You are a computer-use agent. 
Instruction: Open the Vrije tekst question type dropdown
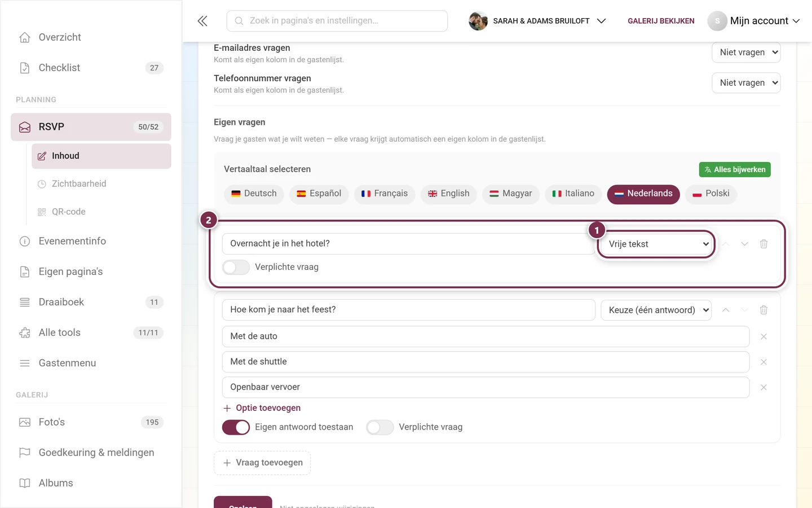coord(656,244)
